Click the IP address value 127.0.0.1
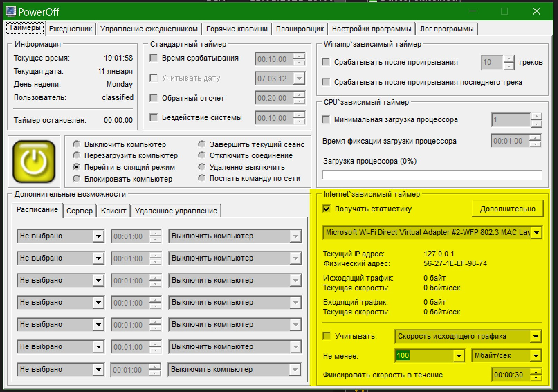 coord(439,254)
